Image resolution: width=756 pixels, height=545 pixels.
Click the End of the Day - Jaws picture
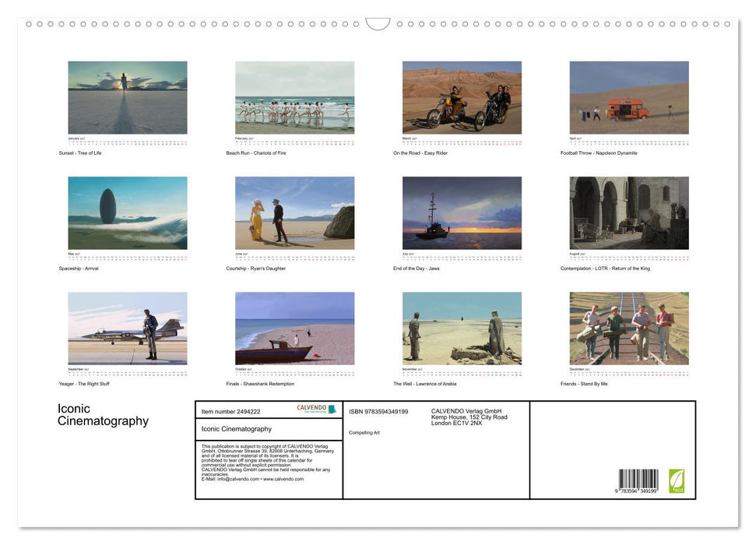point(462,213)
